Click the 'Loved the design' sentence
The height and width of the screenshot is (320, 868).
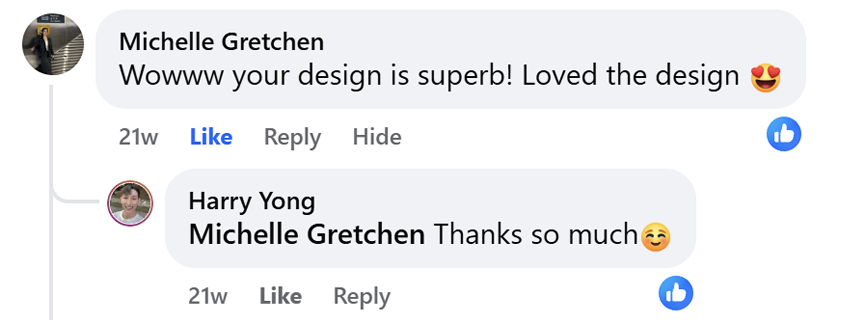pyautogui.click(x=630, y=76)
